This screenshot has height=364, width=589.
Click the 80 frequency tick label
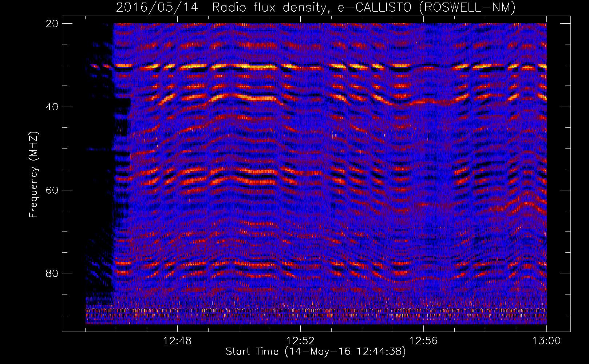52,273
